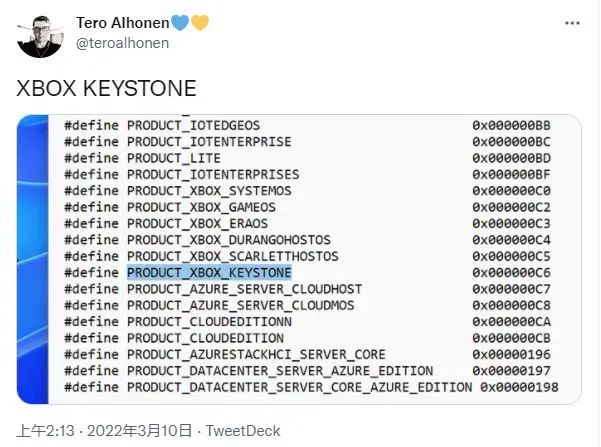
Task: Click the PRODUCT_IOTEDGEOS line in the image
Action: 193,125
